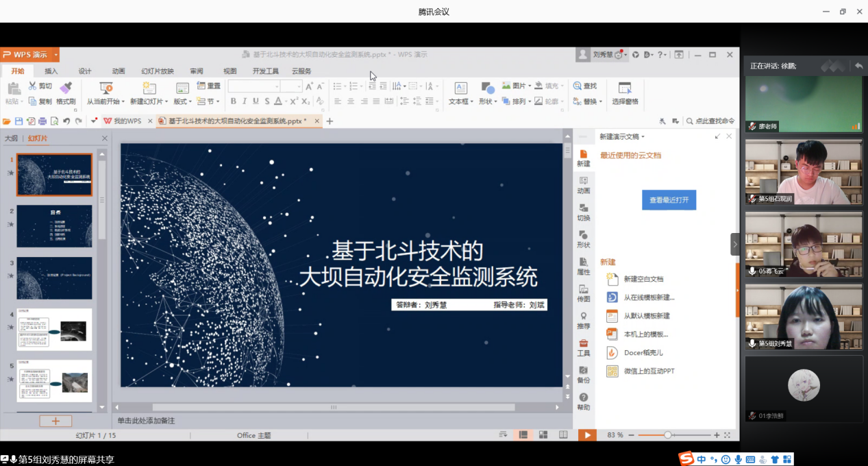Toggle italic formatting button

click(x=244, y=101)
